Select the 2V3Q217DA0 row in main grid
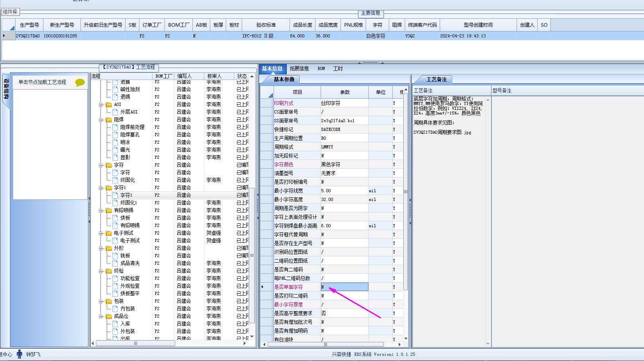 322,36
